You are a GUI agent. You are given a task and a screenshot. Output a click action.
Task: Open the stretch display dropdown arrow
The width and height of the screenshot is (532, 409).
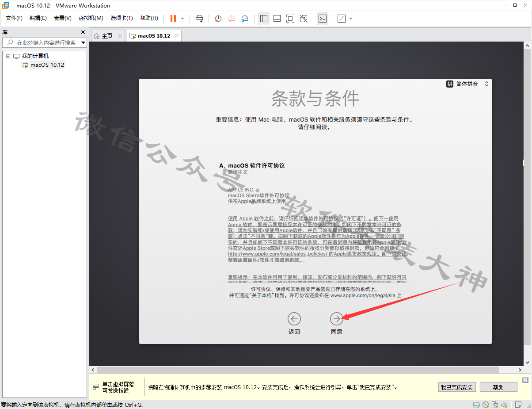point(351,19)
